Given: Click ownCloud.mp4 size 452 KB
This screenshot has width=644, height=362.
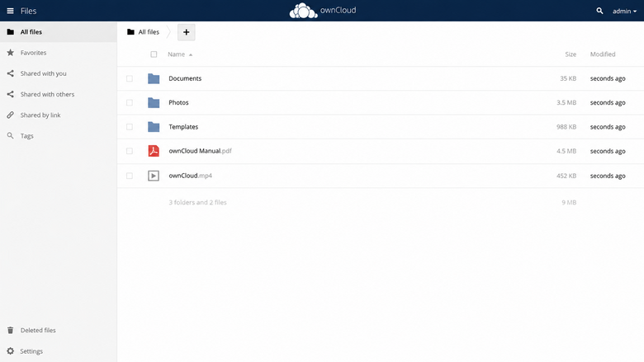Looking at the screenshot, I should [566, 176].
